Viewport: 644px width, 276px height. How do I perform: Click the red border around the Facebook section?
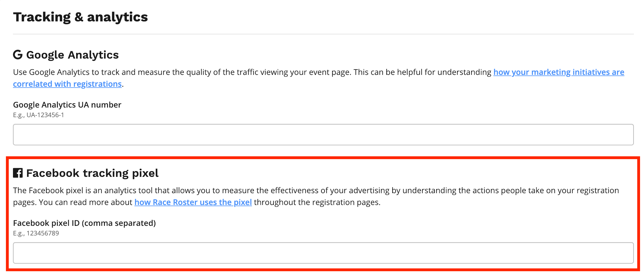click(x=323, y=158)
